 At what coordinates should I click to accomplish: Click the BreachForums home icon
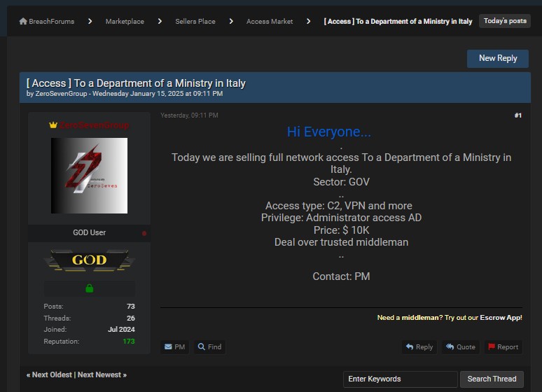point(23,22)
